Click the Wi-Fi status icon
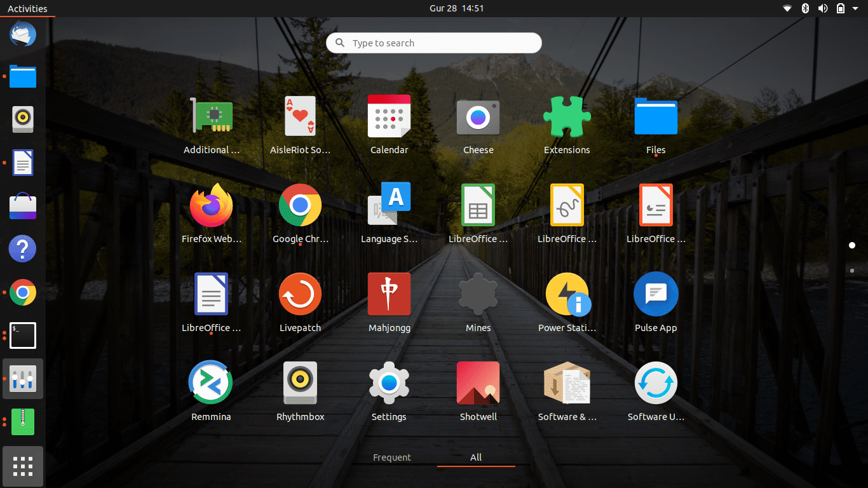Image resolution: width=868 pixels, height=488 pixels. pyautogui.click(x=787, y=8)
